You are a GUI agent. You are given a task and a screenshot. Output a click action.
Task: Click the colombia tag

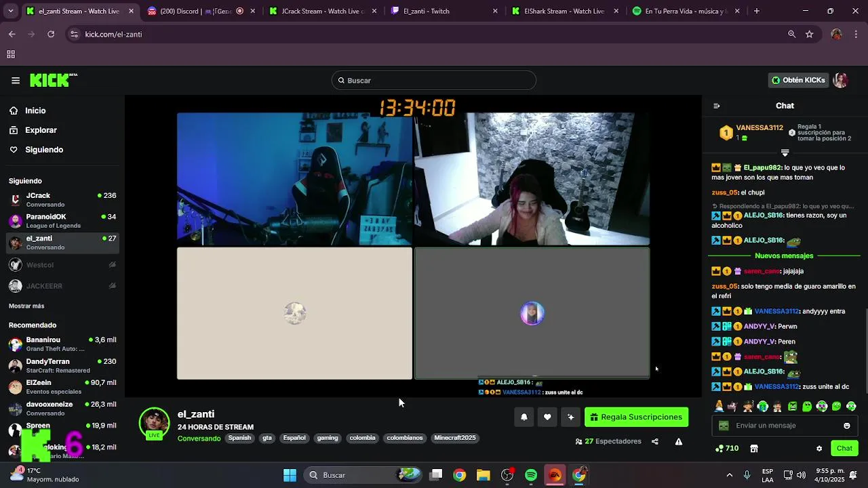(363, 438)
